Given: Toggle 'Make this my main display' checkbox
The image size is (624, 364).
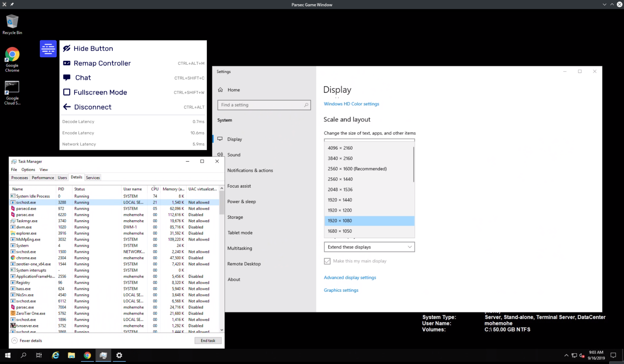Looking at the screenshot, I should click(327, 261).
